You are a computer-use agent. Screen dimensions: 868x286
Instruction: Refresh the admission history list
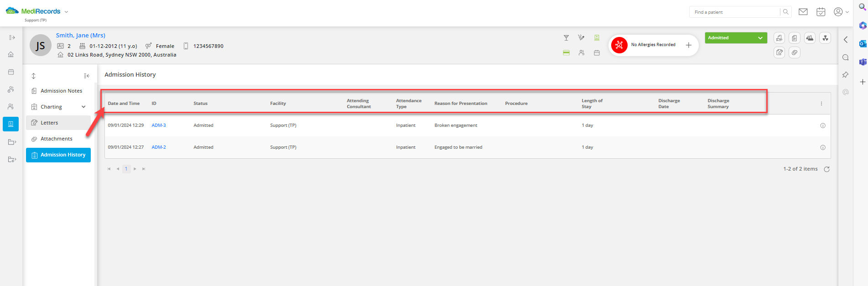click(826, 169)
